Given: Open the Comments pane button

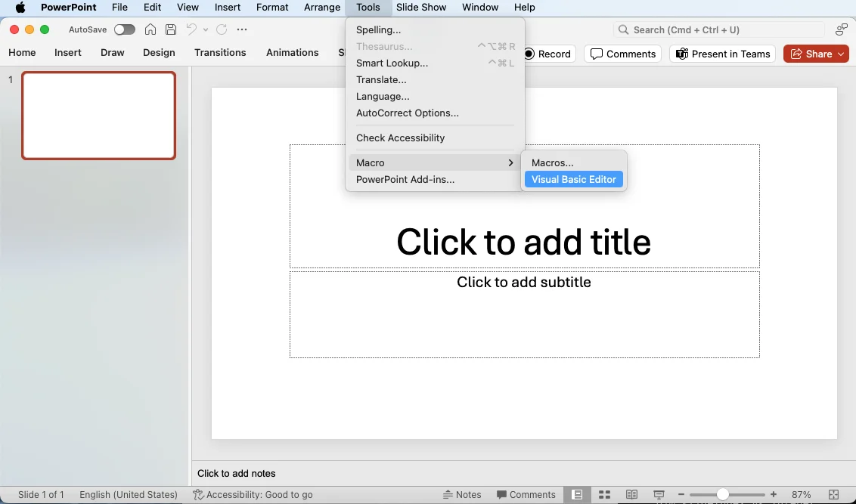Looking at the screenshot, I should (623, 54).
